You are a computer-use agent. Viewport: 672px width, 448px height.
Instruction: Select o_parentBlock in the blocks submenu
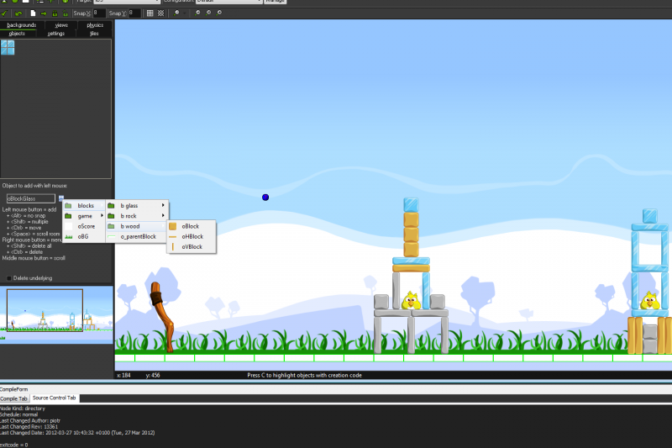(138, 237)
